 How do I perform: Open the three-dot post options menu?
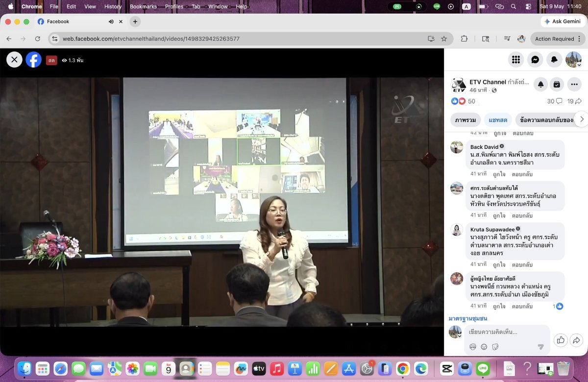point(574,84)
